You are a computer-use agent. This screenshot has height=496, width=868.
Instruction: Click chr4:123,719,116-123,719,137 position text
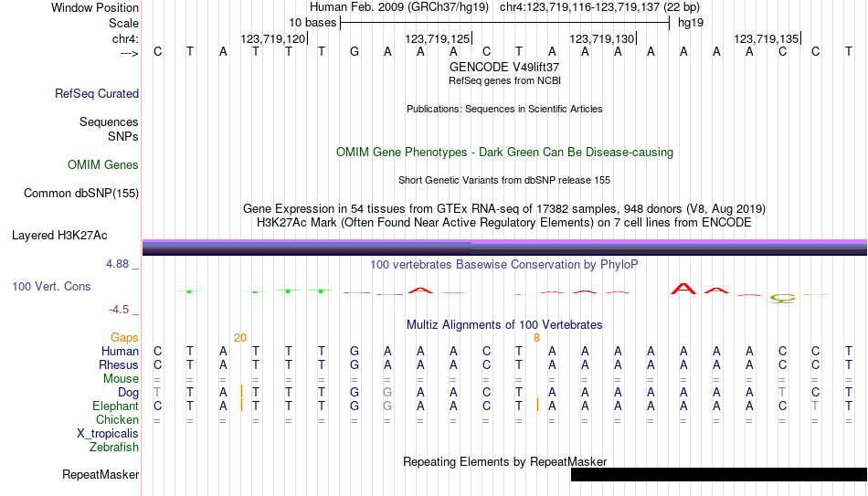click(599, 7)
